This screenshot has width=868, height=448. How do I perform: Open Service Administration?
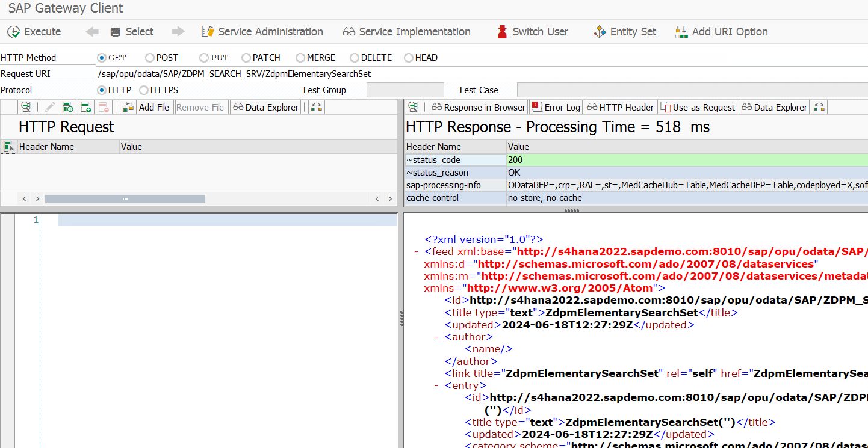(262, 32)
